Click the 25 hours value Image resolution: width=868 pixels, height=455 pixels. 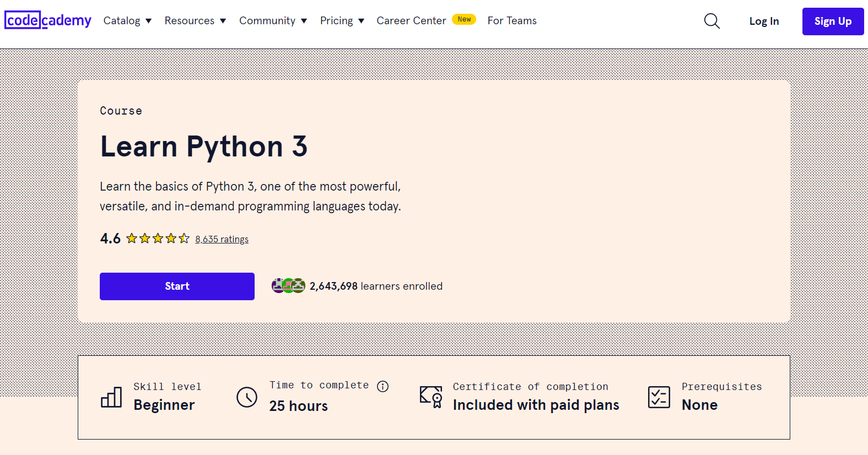pyautogui.click(x=299, y=406)
